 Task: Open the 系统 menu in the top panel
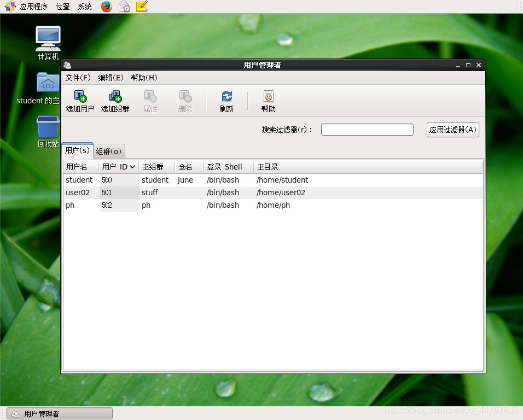(84, 7)
